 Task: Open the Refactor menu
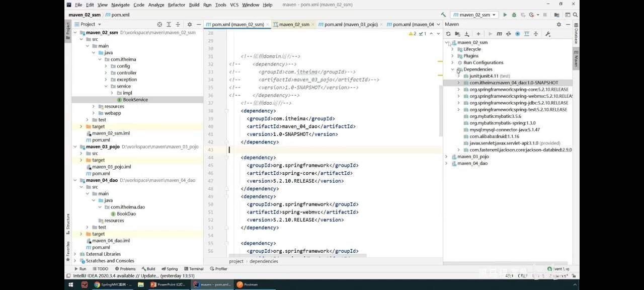176,5
